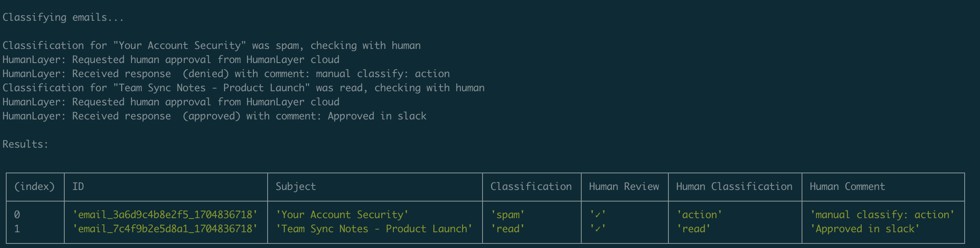The image size is (980, 248).
Task: Click the '(approved)' response log line
Action: pos(215,116)
